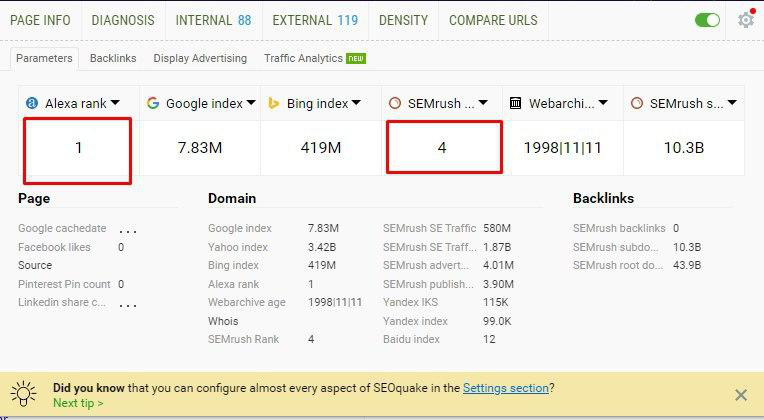Expand the Bing index dropdown arrow
764x420 pixels.
pyautogui.click(x=356, y=103)
